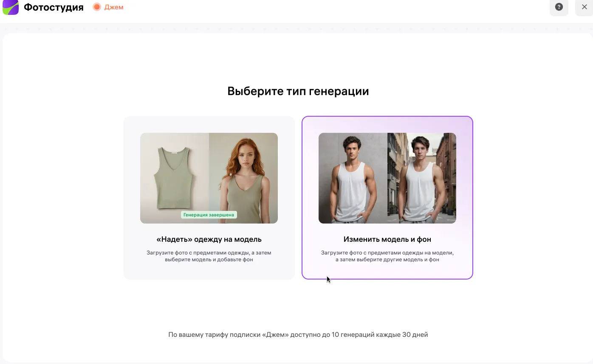Click the Фотостудия app logo
This screenshot has width=593, height=364.
pos(11,7)
